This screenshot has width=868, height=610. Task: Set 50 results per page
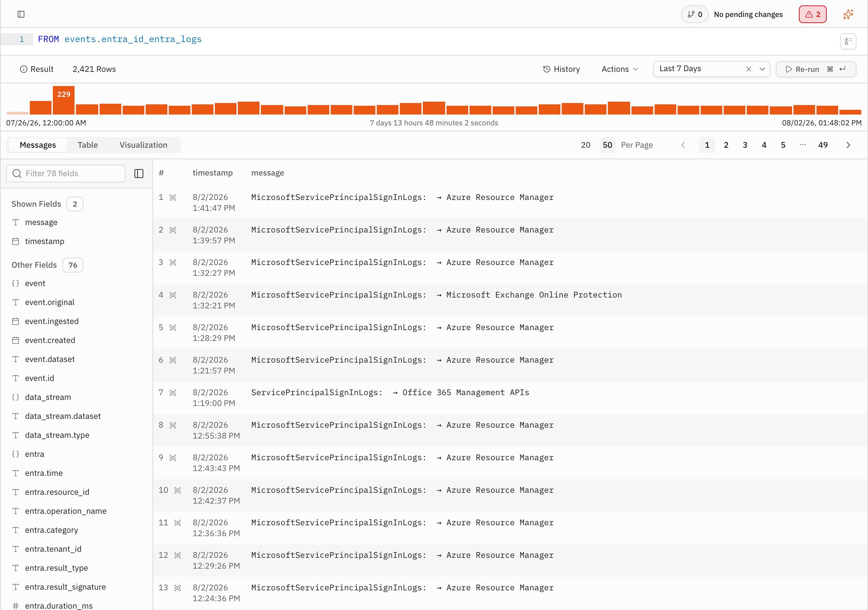pyautogui.click(x=607, y=145)
